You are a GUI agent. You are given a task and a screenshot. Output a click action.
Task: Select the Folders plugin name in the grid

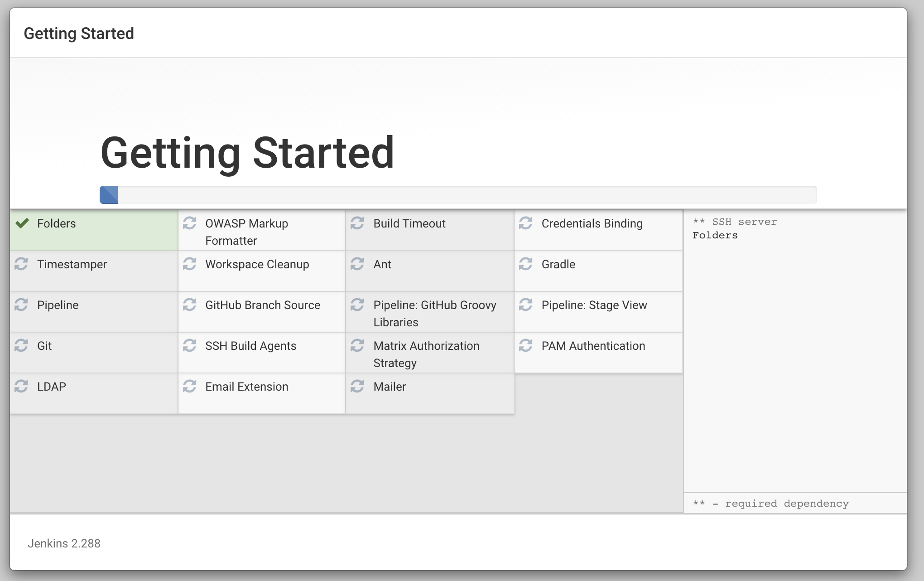click(x=57, y=223)
